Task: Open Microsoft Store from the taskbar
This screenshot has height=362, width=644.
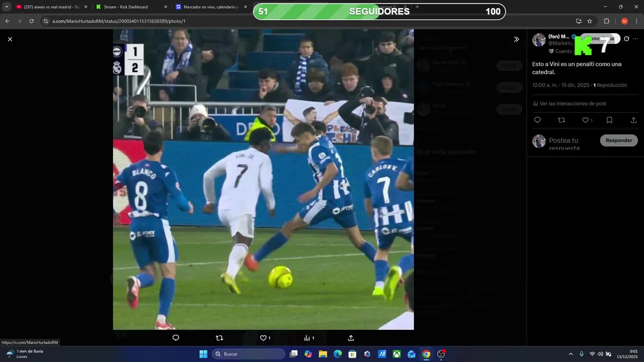Action: pyautogui.click(x=353, y=354)
